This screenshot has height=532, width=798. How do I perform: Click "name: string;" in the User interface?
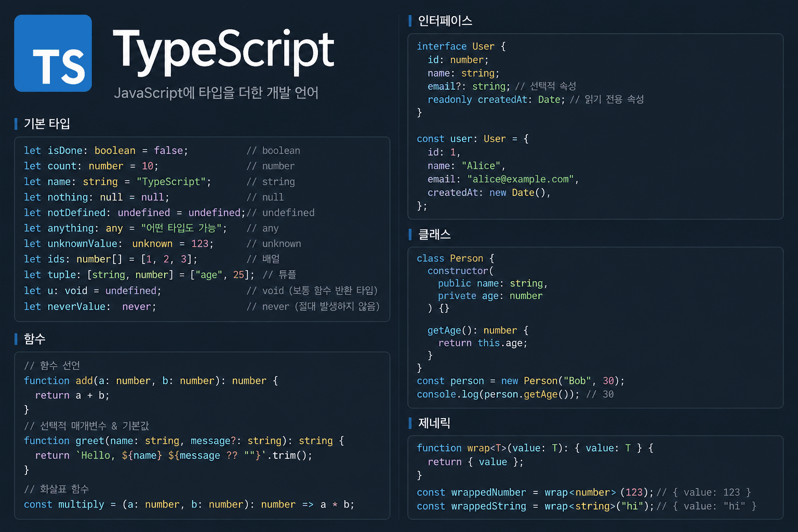tap(463, 73)
